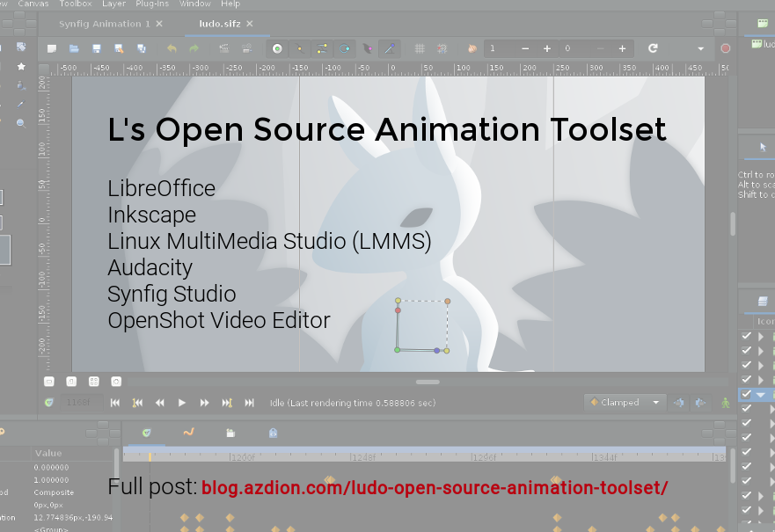
Task: Click the canvas horizontal scrollbar thumb
Action: point(428,382)
